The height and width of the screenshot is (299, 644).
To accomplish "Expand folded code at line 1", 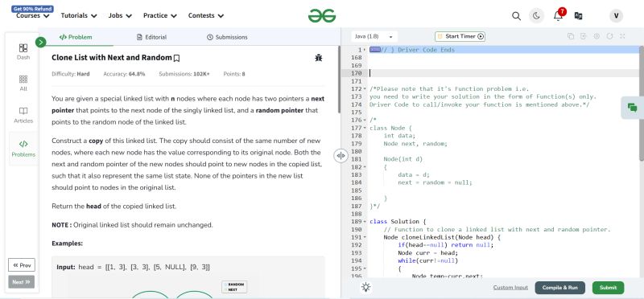I will 365,50.
